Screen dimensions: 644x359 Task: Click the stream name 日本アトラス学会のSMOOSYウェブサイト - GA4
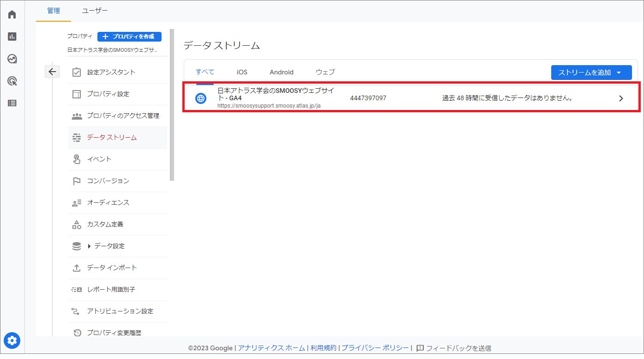[x=276, y=94]
